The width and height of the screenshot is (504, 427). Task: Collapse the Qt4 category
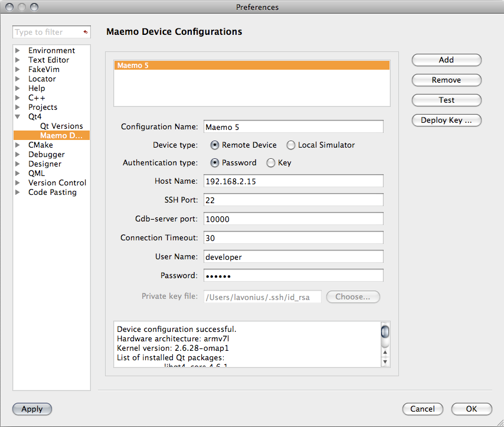click(x=18, y=117)
